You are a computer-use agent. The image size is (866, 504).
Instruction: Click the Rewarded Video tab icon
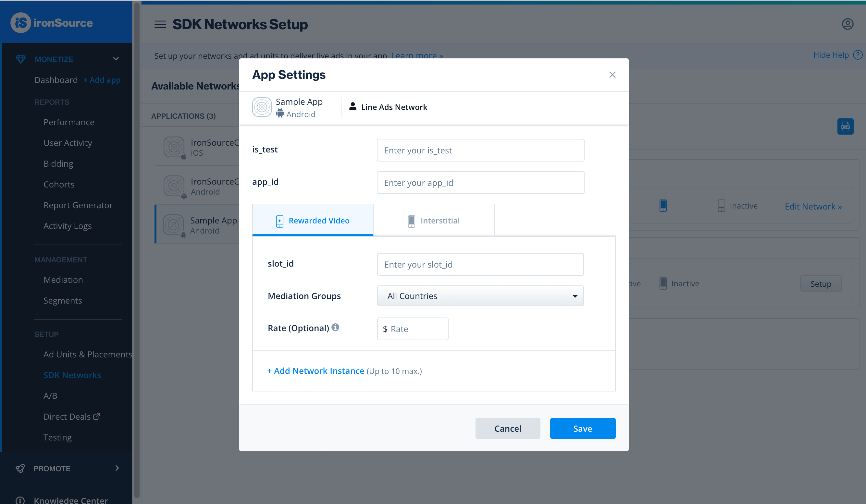point(280,221)
